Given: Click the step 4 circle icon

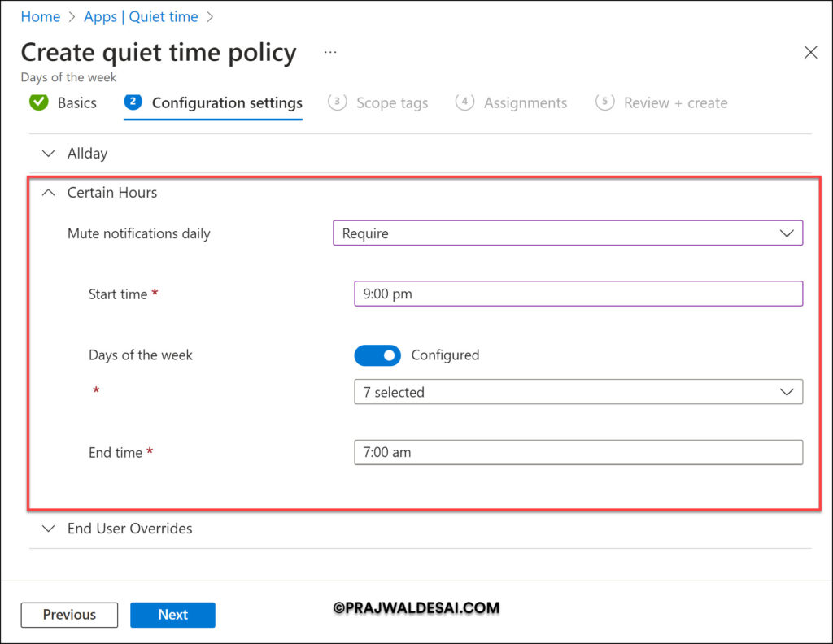Looking at the screenshot, I should (464, 102).
